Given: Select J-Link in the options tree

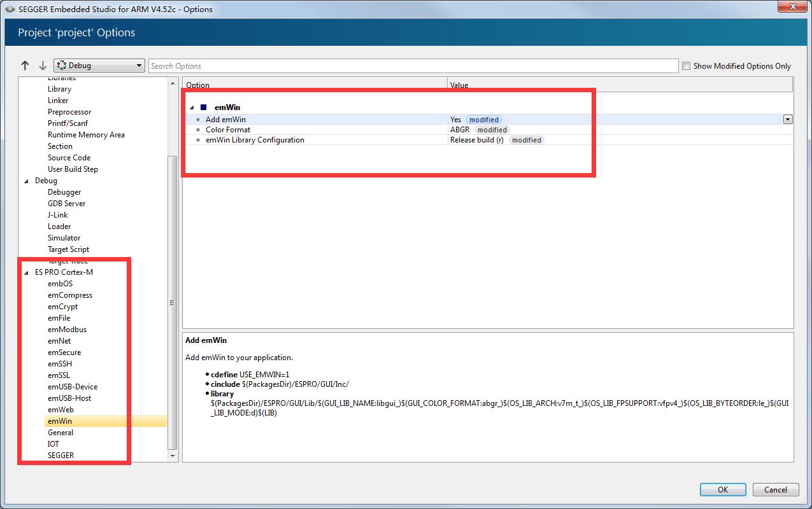Looking at the screenshot, I should click(57, 215).
